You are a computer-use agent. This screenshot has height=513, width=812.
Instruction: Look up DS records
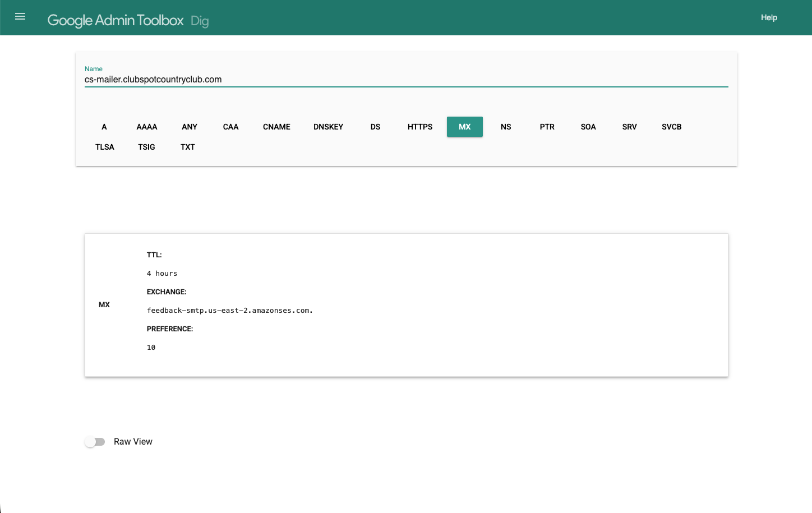[375, 127]
